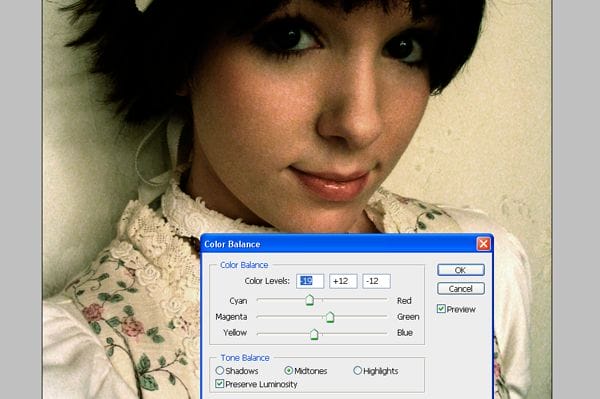600x399 pixels.
Task: Click the first Color Levels field (-19)
Action: 310,281
